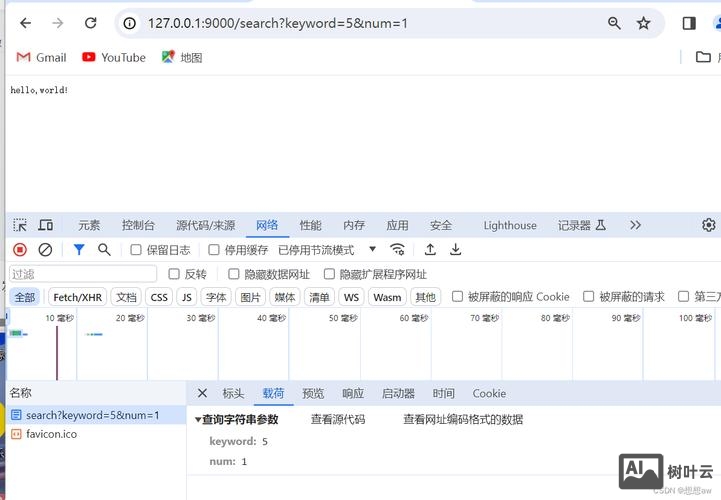Toggle the network filter funnel icon
This screenshot has width=721, height=500.
pos(79,250)
